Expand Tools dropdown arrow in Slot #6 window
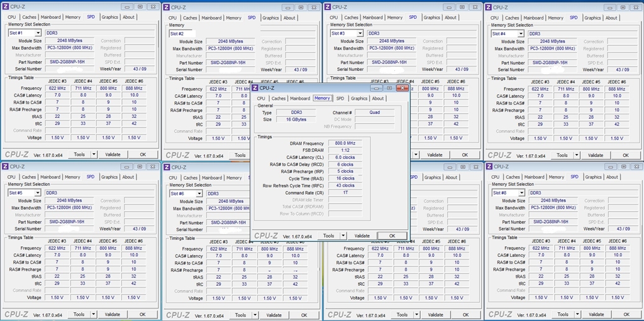 (255, 315)
